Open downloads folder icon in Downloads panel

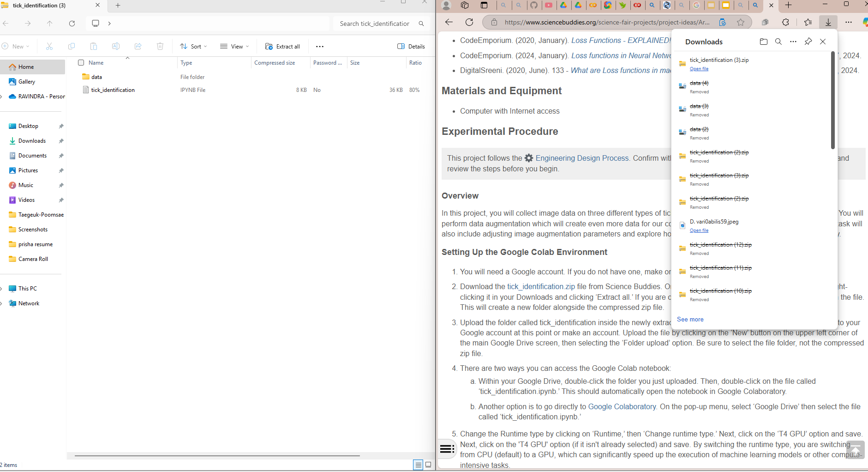764,42
